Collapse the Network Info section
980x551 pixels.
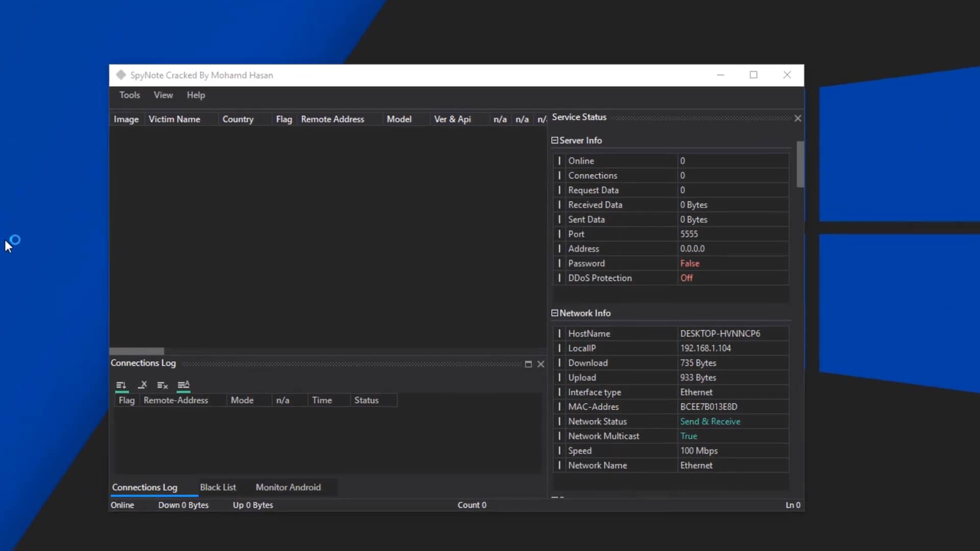tap(555, 313)
